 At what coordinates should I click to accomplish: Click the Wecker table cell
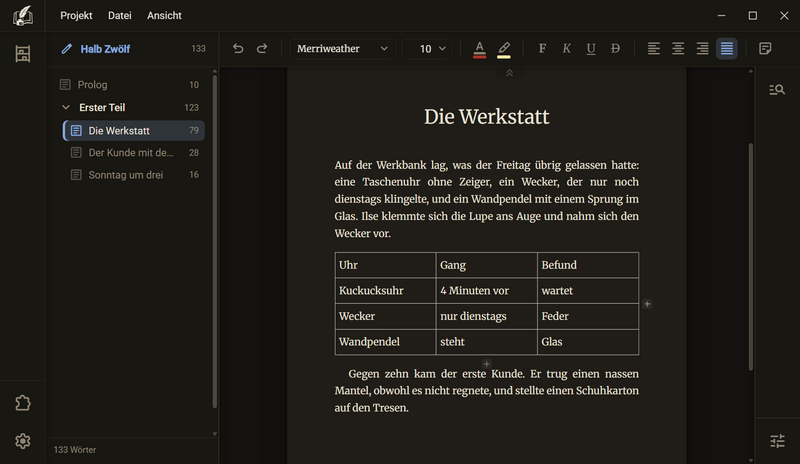[385, 316]
